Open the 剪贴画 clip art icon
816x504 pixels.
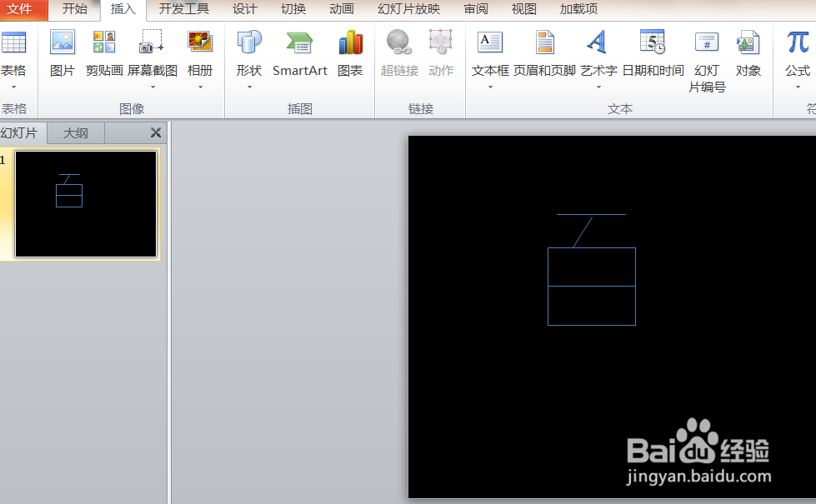coord(104,42)
